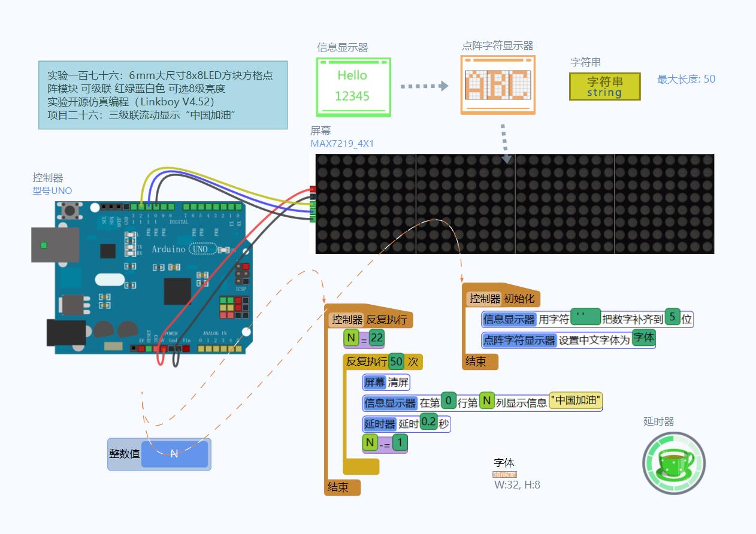The image size is (756, 534).
Task: Click the 反复执行 50 次 loop header
Action: (383, 362)
